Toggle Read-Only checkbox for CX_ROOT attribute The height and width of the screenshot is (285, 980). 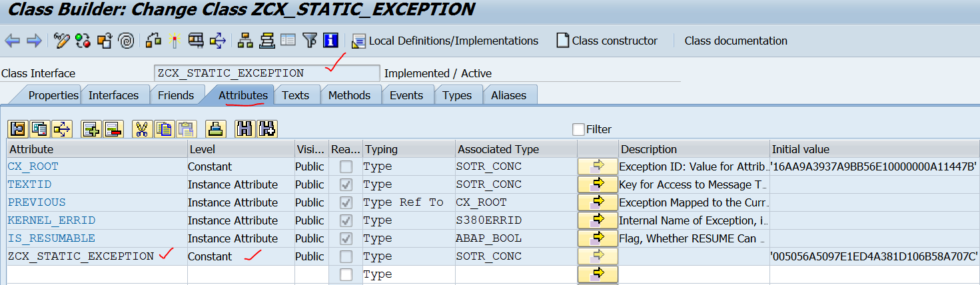346,166
